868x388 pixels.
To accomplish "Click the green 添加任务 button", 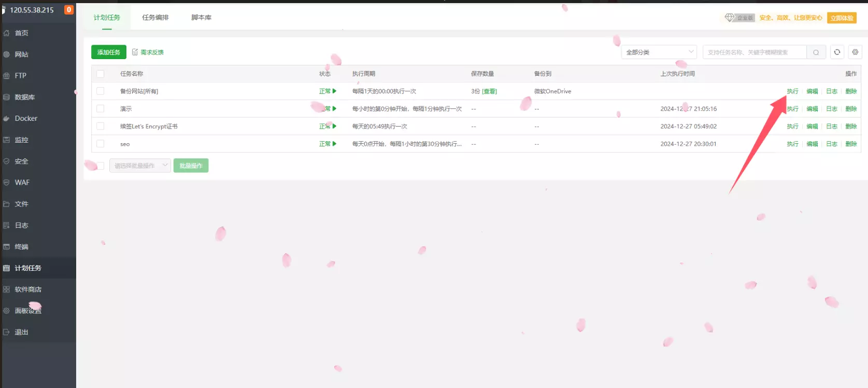I will tap(109, 52).
